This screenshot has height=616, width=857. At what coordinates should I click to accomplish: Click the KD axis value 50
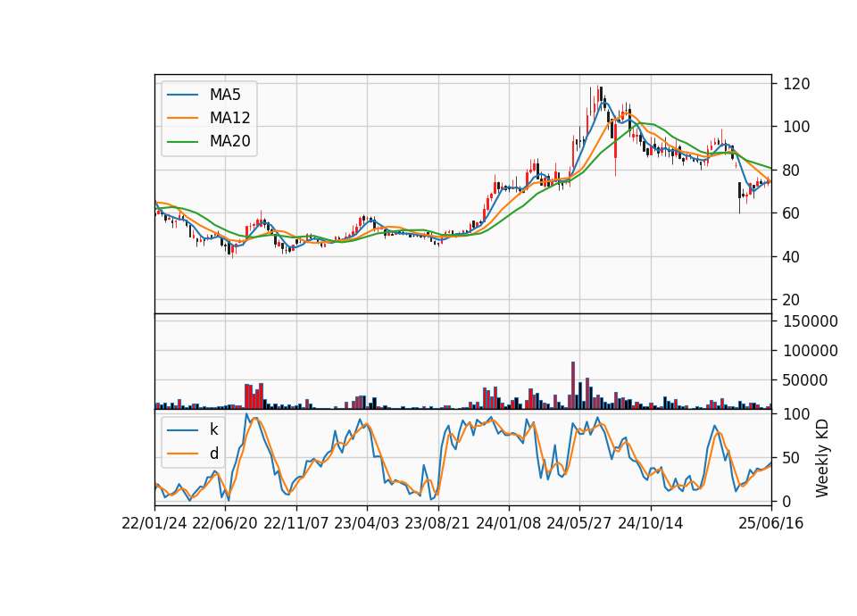[792, 457]
